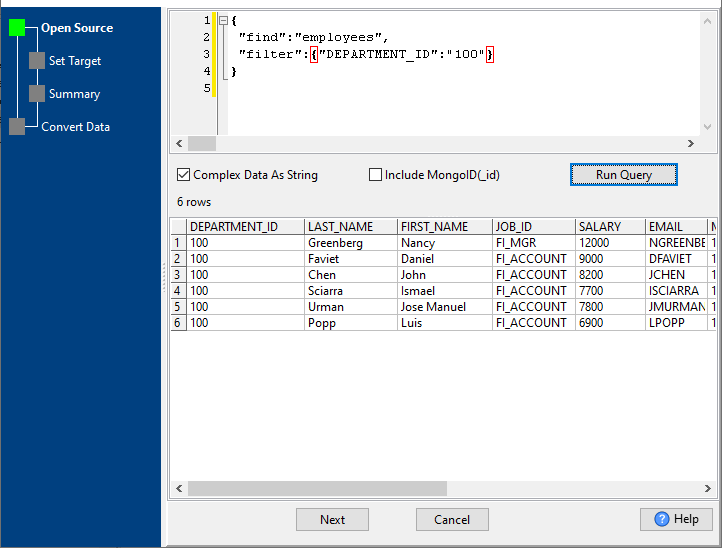
Task: Click the Ismael first name cell
Action: click(x=444, y=291)
